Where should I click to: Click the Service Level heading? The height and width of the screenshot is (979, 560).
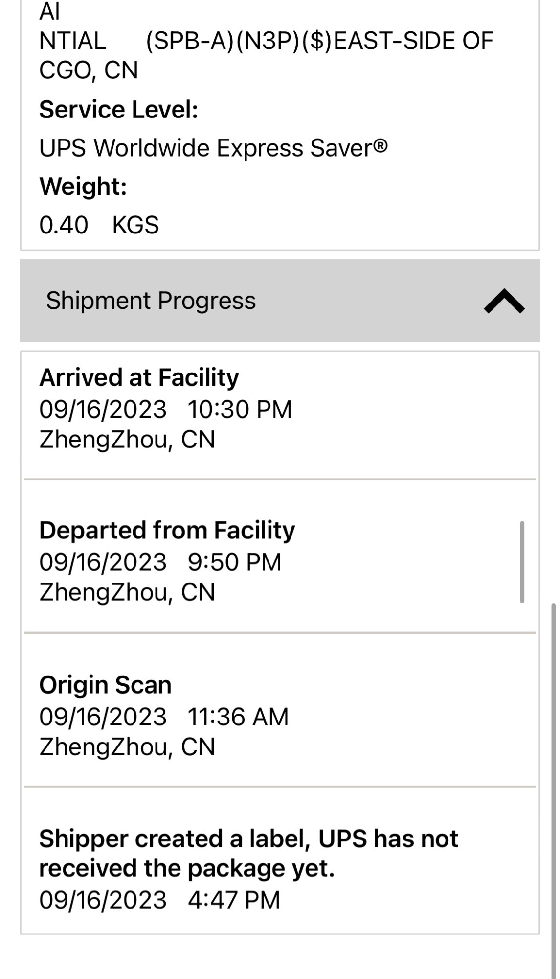[x=118, y=109]
